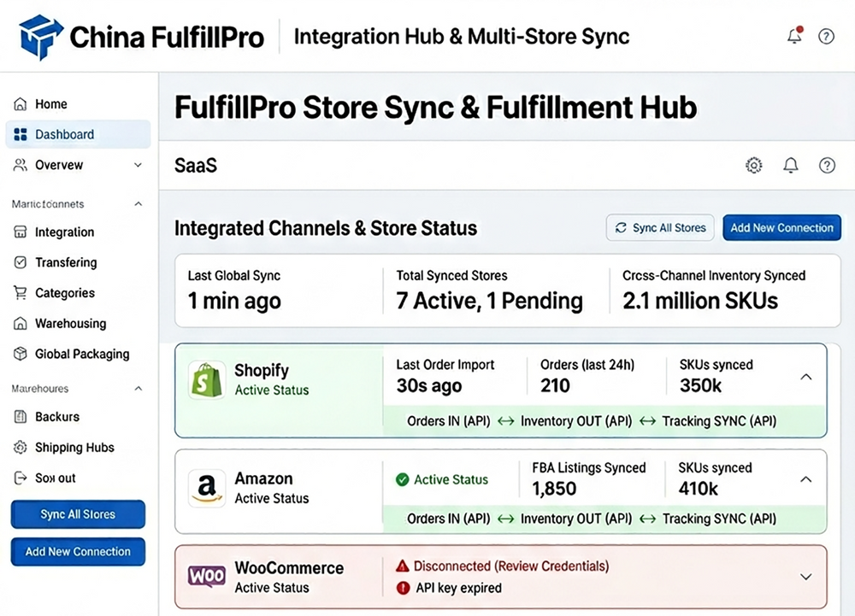855x616 pixels.
Task: Collapse the Marketchannels section chevron
Action: [x=138, y=203]
